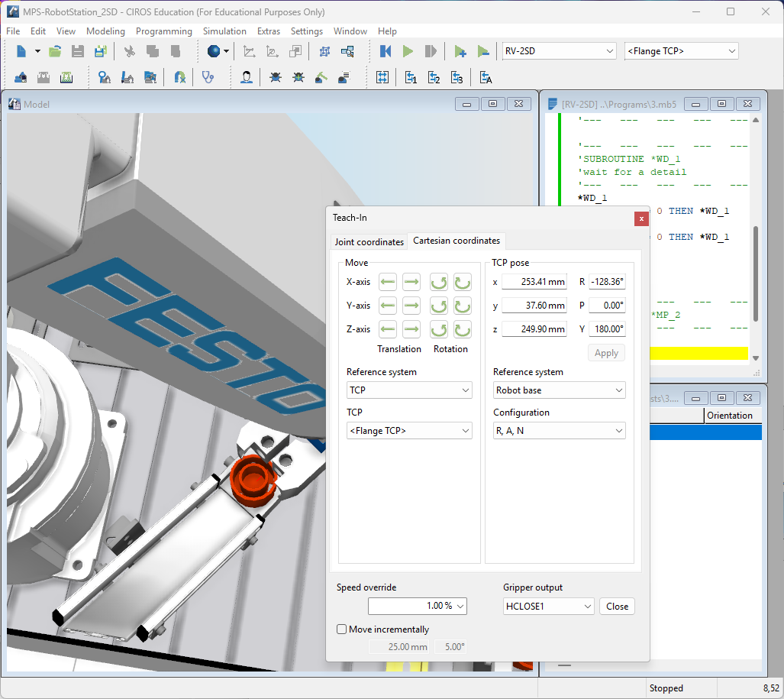Click the Save All icon

(101, 51)
